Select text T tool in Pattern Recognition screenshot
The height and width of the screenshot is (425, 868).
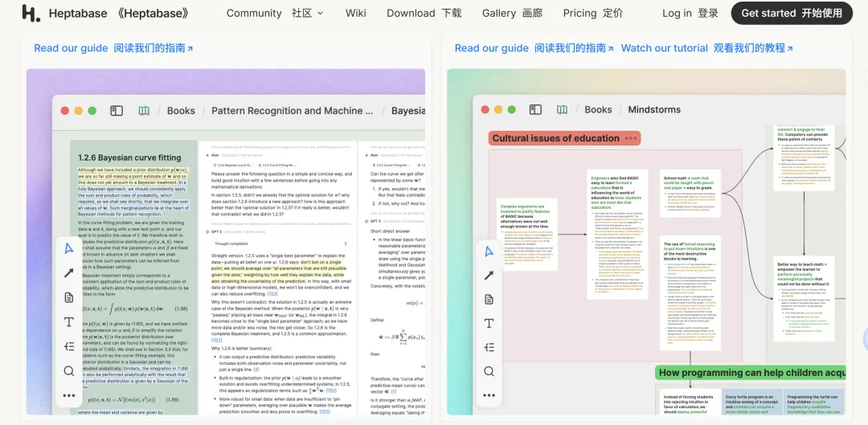(x=68, y=322)
